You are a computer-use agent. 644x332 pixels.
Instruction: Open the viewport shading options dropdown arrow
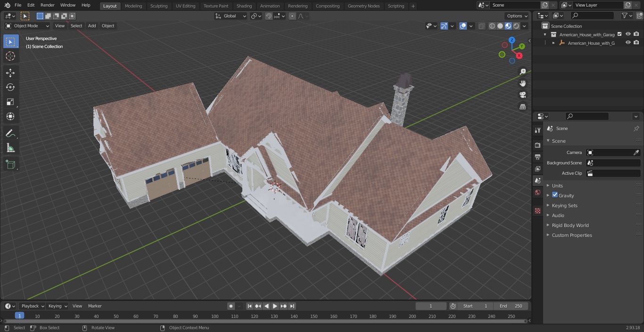click(x=524, y=26)
